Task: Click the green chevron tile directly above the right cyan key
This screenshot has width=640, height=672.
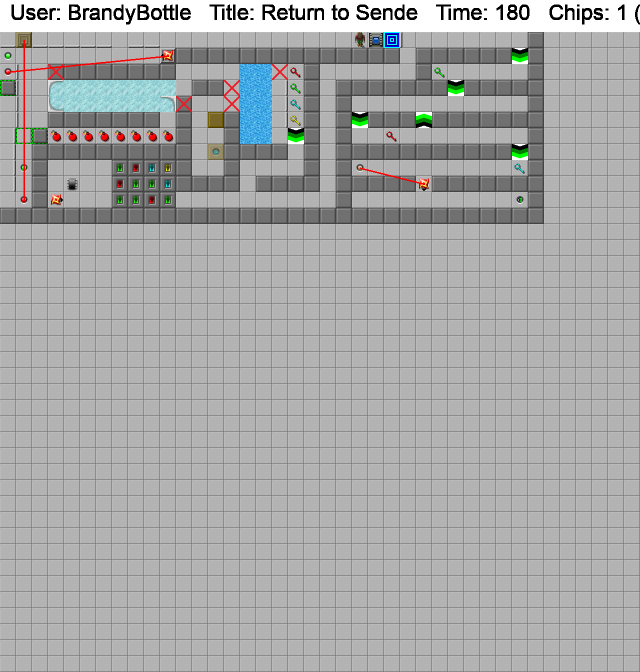Action: click(520, 152)
